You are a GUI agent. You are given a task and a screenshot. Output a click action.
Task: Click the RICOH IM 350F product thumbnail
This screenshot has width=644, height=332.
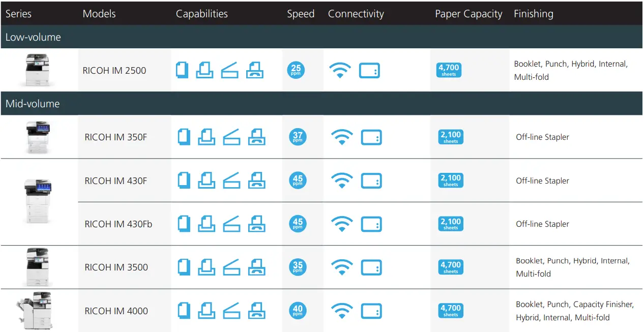tap(38, 137)
